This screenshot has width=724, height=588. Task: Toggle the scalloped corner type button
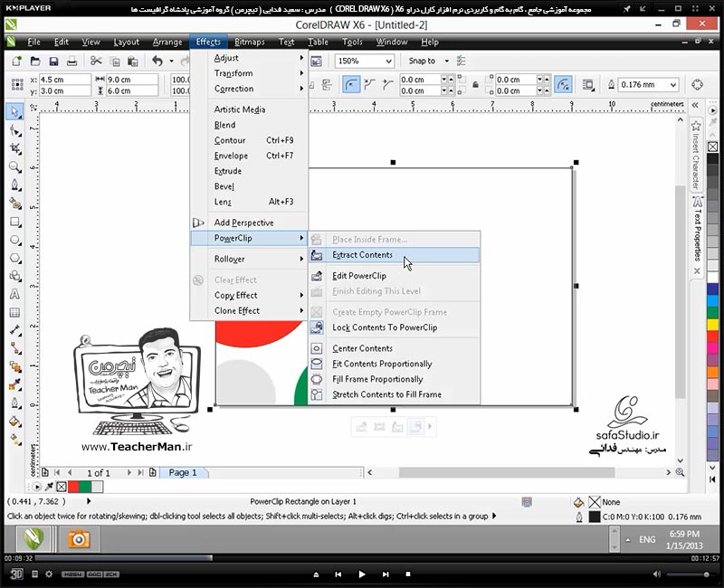(369, 85)
